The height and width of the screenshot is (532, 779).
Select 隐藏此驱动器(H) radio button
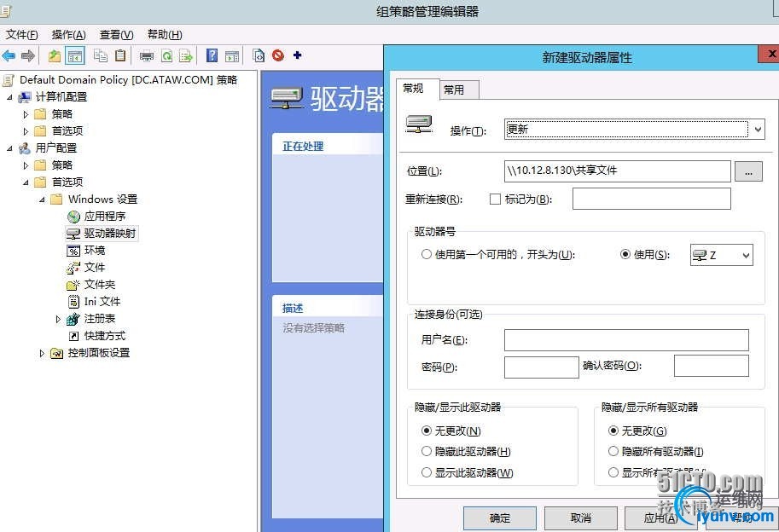(x=427, y=451)
